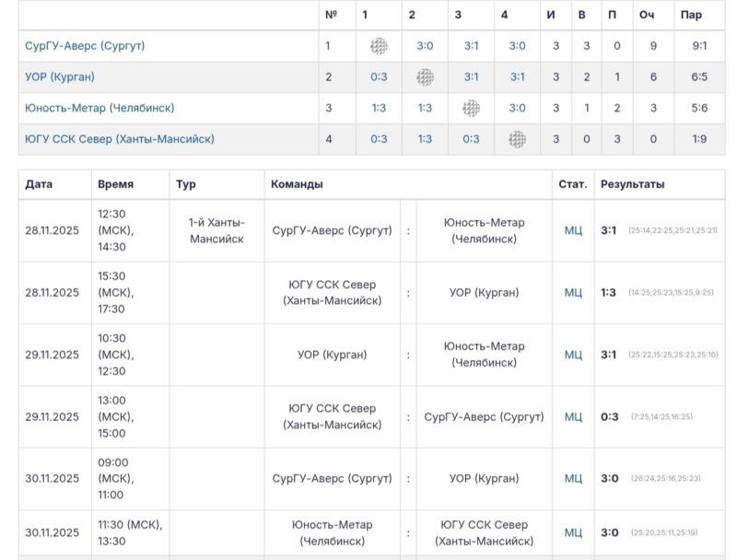Click the 1:3 result of ЮГУ ССК Север vs УОР
Image resolution: width=737 pixels, height=560 pixels.
(609, 293)
